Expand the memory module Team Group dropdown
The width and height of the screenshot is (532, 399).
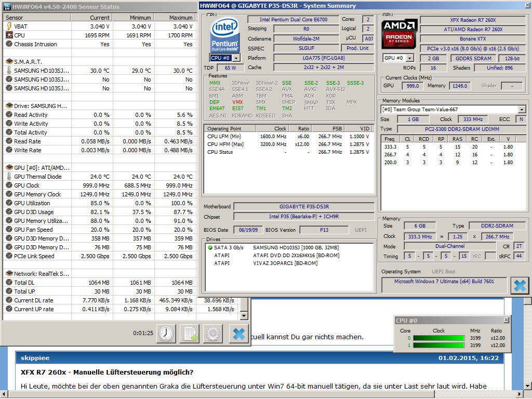(x=522, y=109)
